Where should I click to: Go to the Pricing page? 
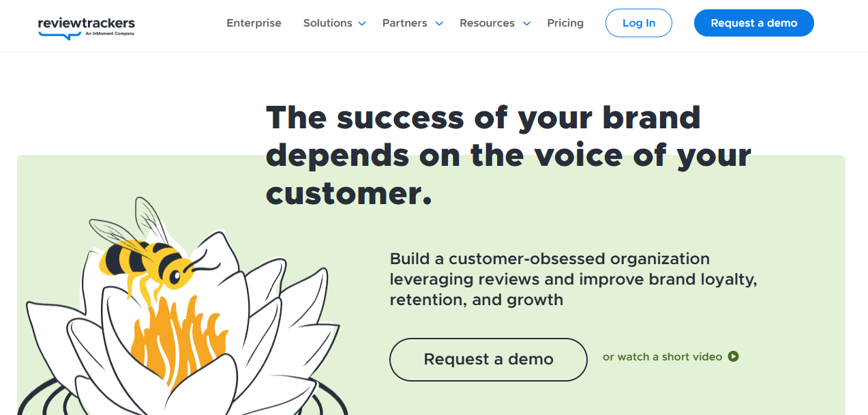pyautogui.click(x=565, y=23)
